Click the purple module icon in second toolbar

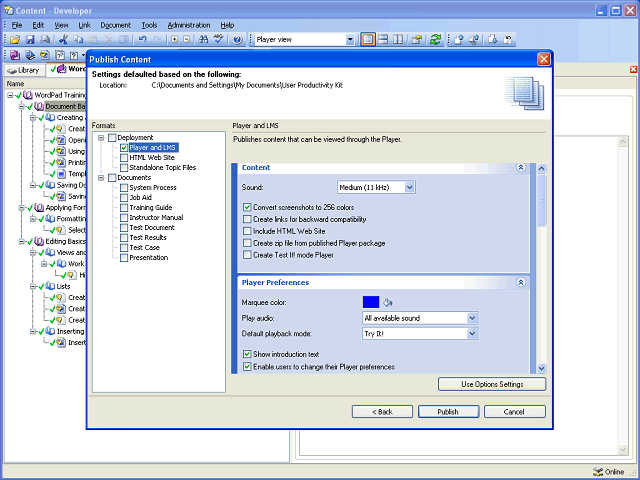pyautogui.click(x=15, y=55)
